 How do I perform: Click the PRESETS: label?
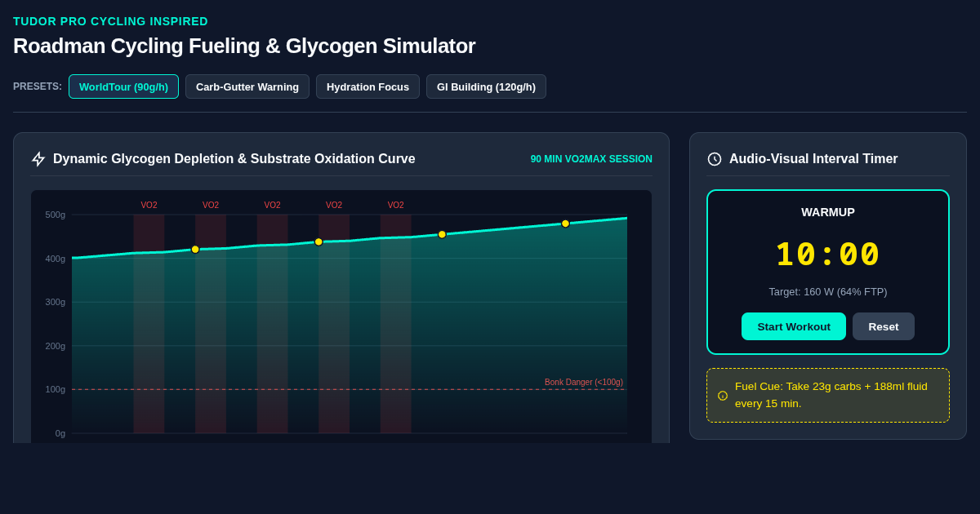pyautogui.click(x=38, y=86)
